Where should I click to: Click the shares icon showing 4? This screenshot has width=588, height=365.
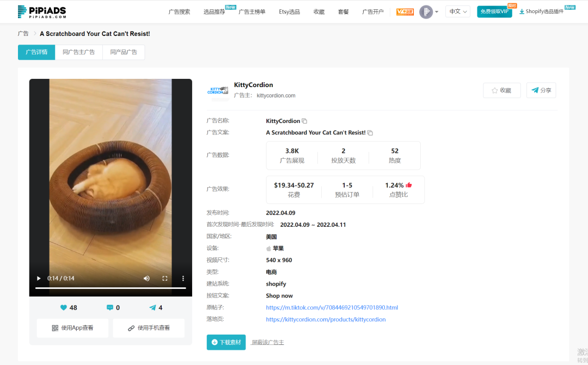[152, 308]
